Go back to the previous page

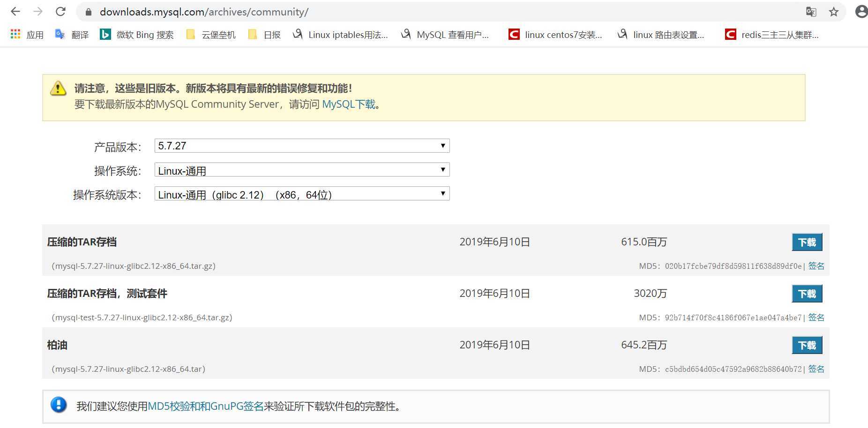(15, 12)
